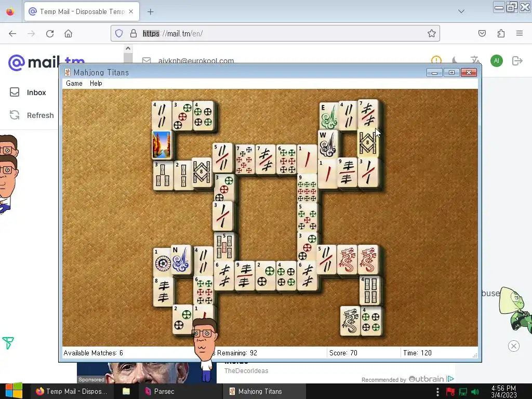The image size is (532, 399).
Task: Select the 3 character tile at left
Action: tap(163, 175)
